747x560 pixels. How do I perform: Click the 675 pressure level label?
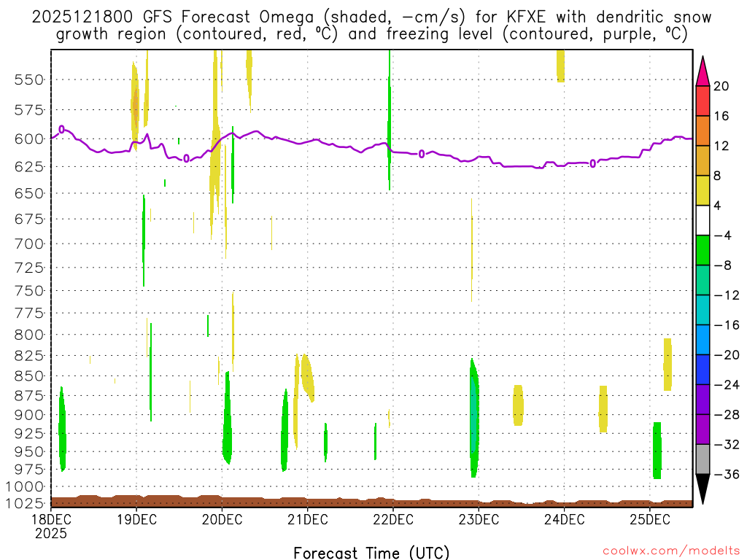click(x=28, y=219)
